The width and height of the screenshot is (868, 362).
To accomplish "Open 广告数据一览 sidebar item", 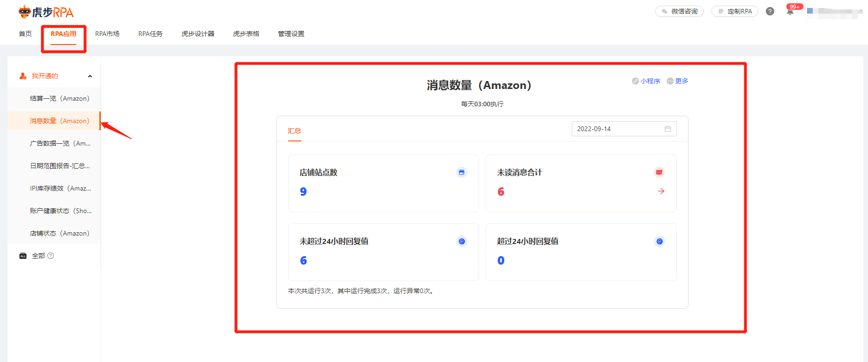I will tap(54, 143).
